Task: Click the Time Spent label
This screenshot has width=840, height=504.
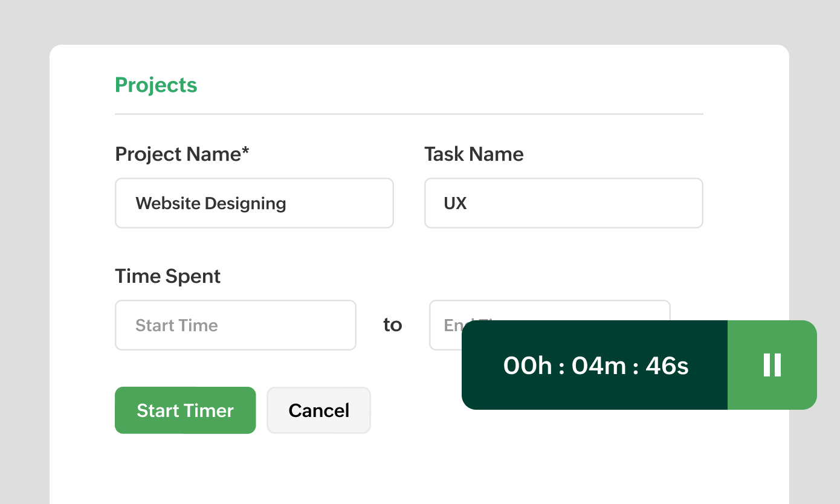Action: pos(167,276)
